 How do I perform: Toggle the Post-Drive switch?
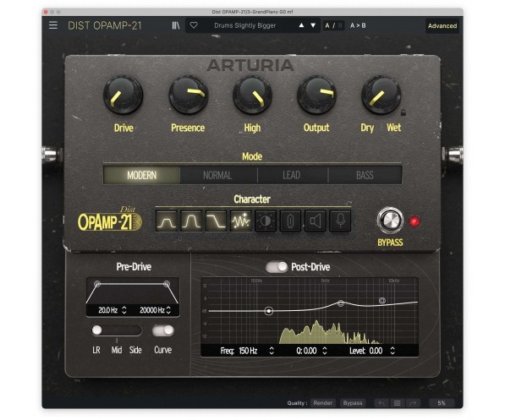277,267
